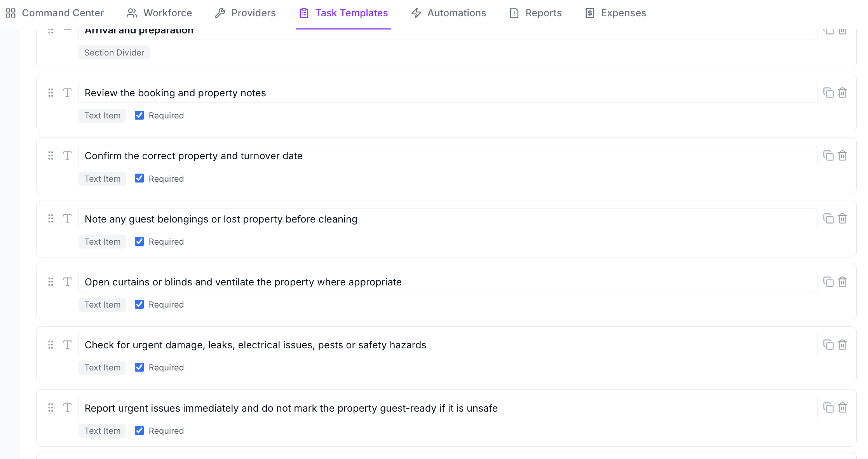Image resolution: width=868 pixels, height=459 pixels.
Task: Uncheck Required for 'Note any guest belongings' item
Action: click(x=139, y=242)
